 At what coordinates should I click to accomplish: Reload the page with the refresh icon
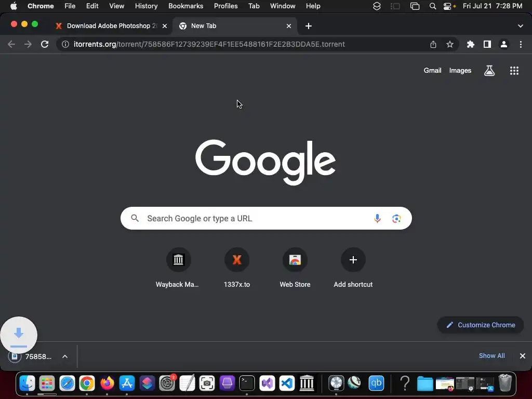point(45,44)
